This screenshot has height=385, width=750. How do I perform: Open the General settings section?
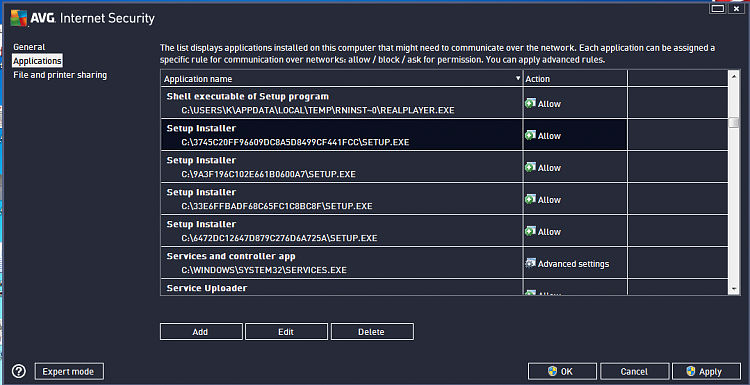(x=29, y=47)
